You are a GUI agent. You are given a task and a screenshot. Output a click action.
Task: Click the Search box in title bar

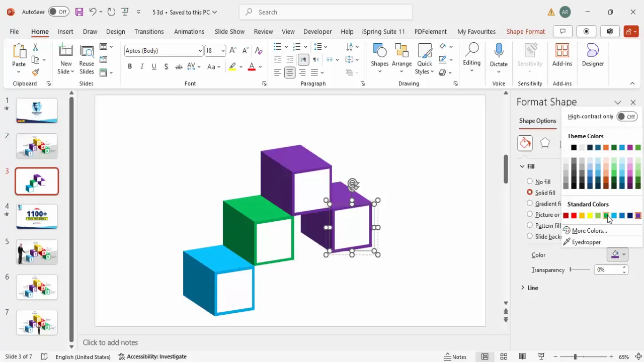(326, 12)
